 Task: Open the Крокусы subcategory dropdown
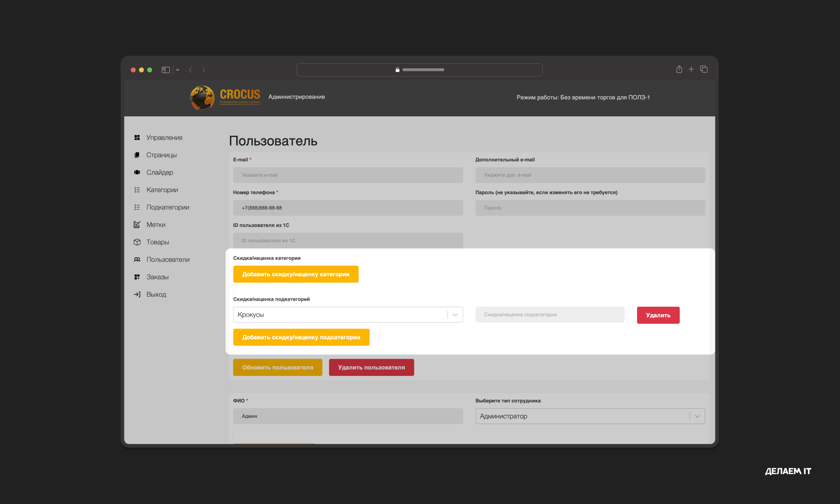pos(348,315)
